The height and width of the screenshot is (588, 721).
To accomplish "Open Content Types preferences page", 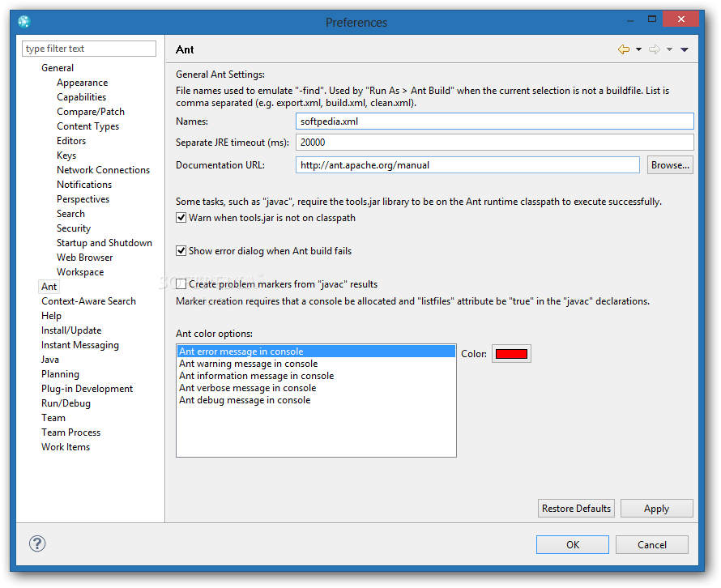I will pos(87,126).
